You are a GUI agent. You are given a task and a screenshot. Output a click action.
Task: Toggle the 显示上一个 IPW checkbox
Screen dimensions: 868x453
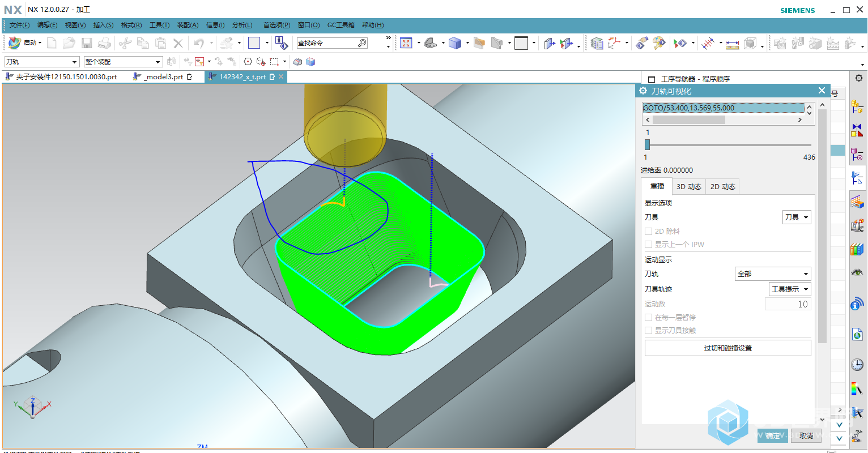(x=648, y=244)
